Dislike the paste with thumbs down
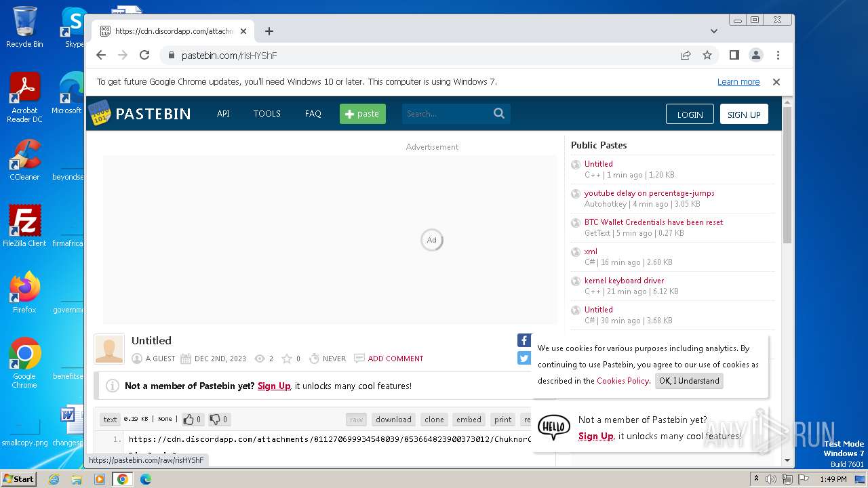Image resolution: width=868 pixels, height=488 pixels. pos(218,420)
